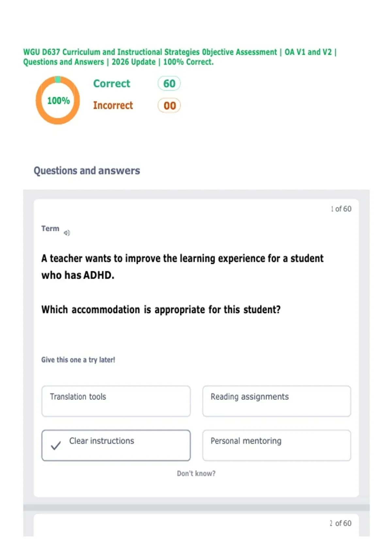Click the Correct count badge showing 60
Image resolution: width=392 pixels, height=556 pixels.
pyautogui.click(x=169, y=83)
